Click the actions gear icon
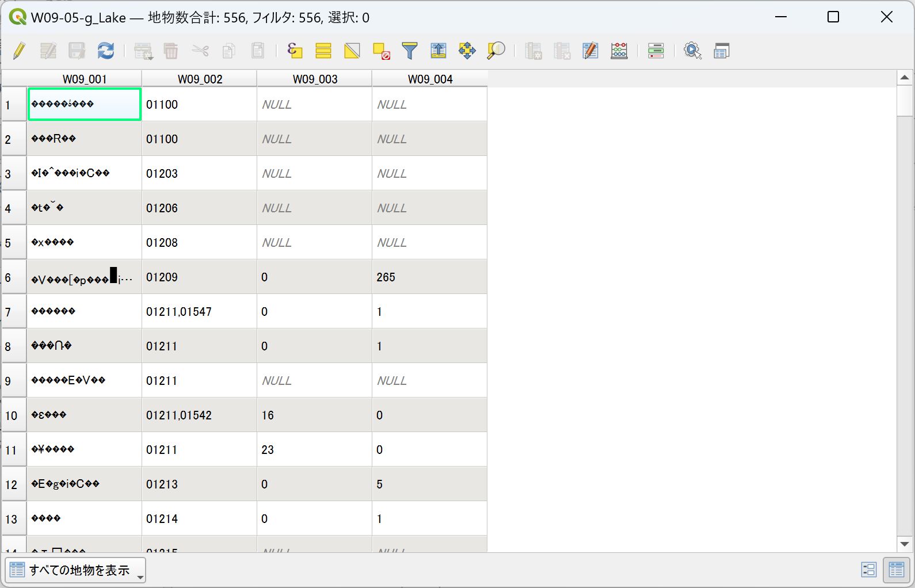Image resolution: width=915 pixels, height=588 pixels. 693,51
